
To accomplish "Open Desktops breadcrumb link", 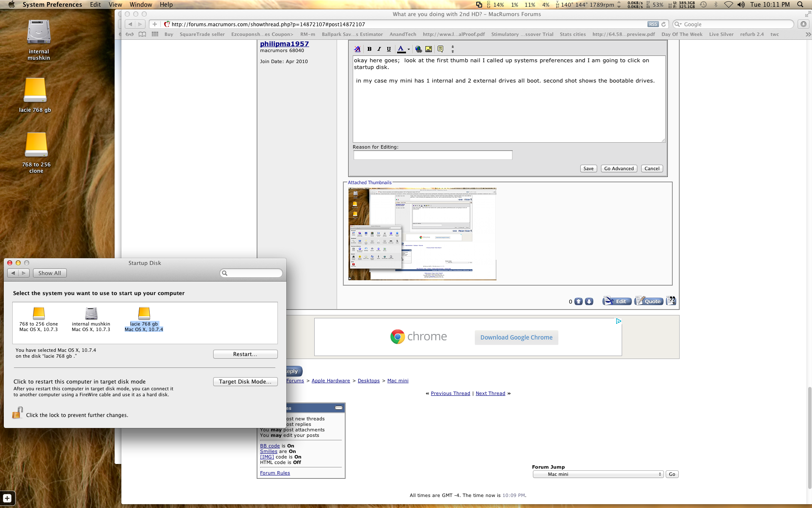I will pyautogui.click(x=369, y=381).
